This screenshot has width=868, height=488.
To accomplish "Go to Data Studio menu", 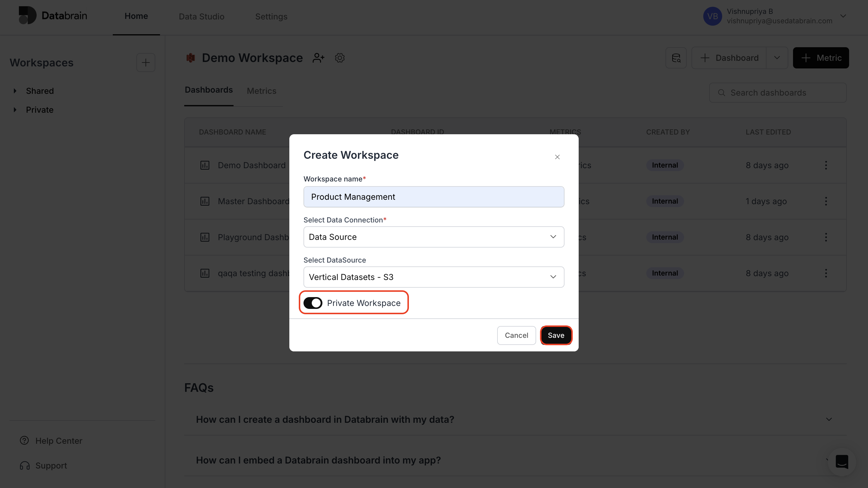I will tap(201, 17).
